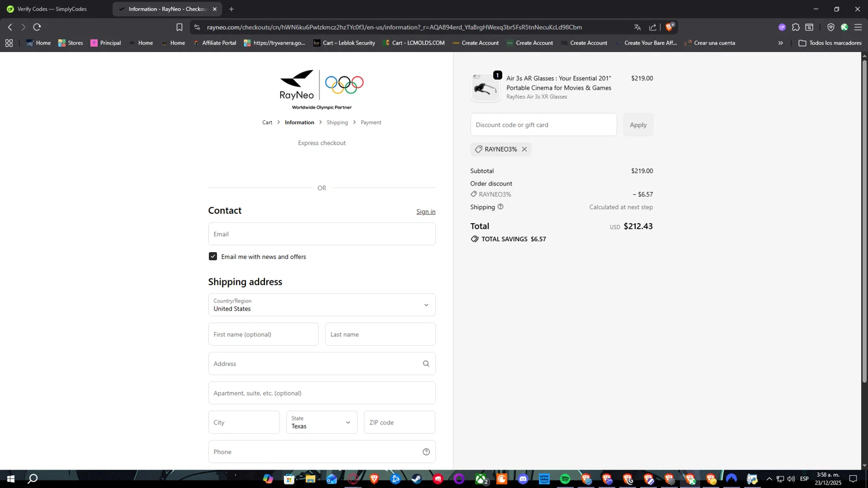The height and width of the screenshot is (488, 868).
Task: Open the bookmark bar apps grid icon
Action: tap(9, 43)
